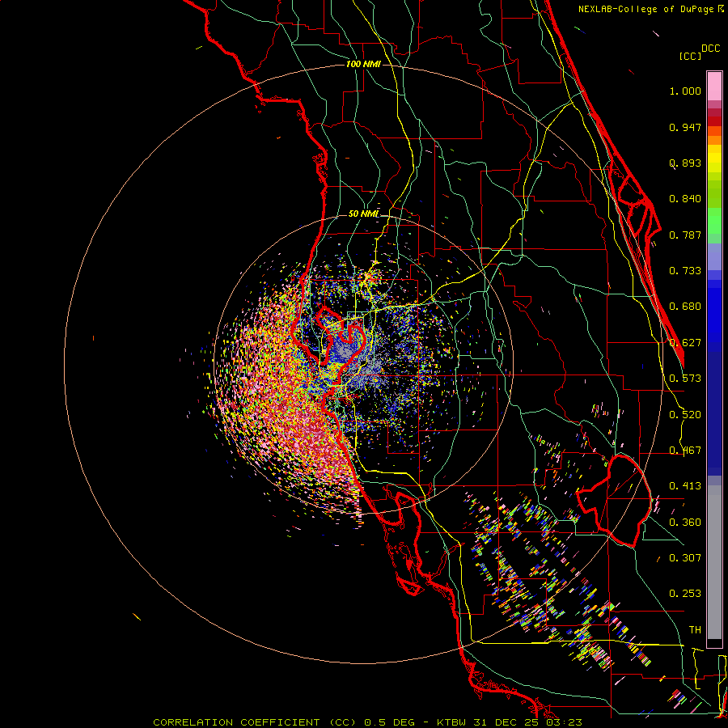The image size is (728, 728).
Task: Click the DCC legend heading
Action: (710, 49)
